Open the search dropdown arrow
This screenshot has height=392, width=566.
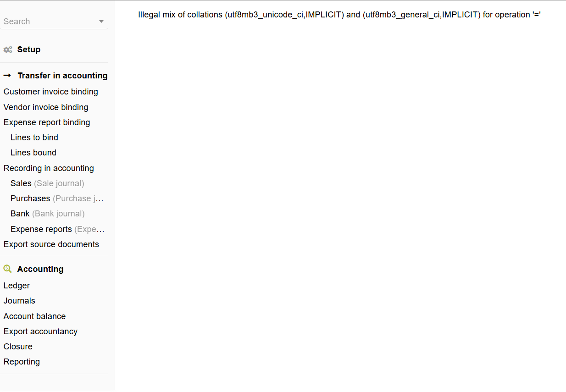(101, 22)
